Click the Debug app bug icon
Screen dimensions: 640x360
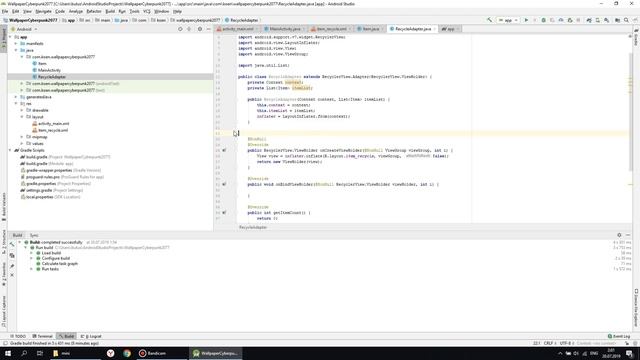[x=543, y=20]
